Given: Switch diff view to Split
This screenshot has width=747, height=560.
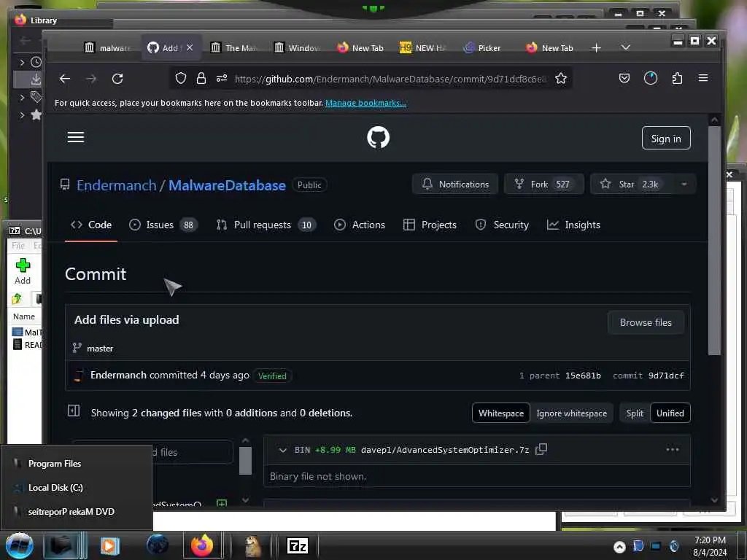Looking at the screenshot, I should pos(635,413).
